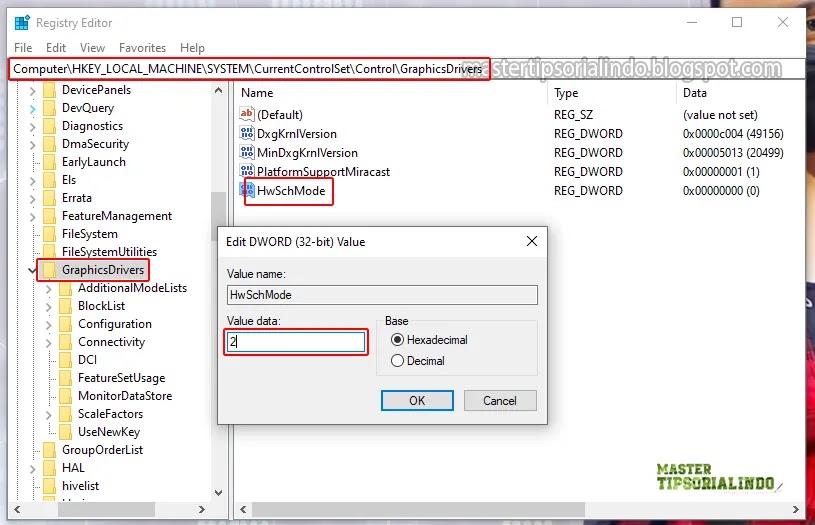Click the DevQuery folder icon

(x=49, y=108)
